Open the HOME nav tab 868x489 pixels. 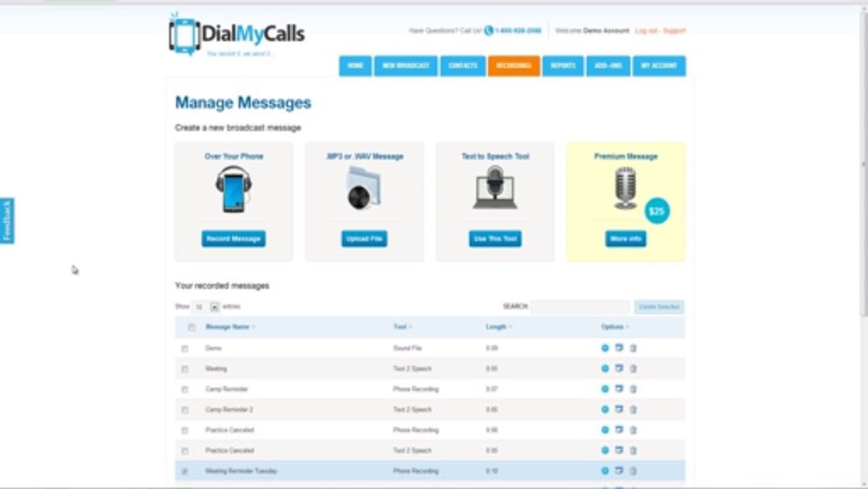point(356,66)
